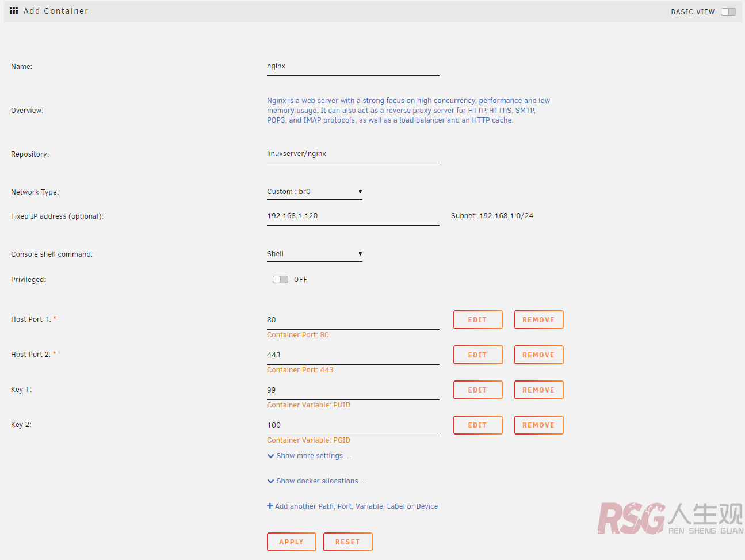
Task: Turn on the Privileged switch
Action: click(x=280, y=280)
